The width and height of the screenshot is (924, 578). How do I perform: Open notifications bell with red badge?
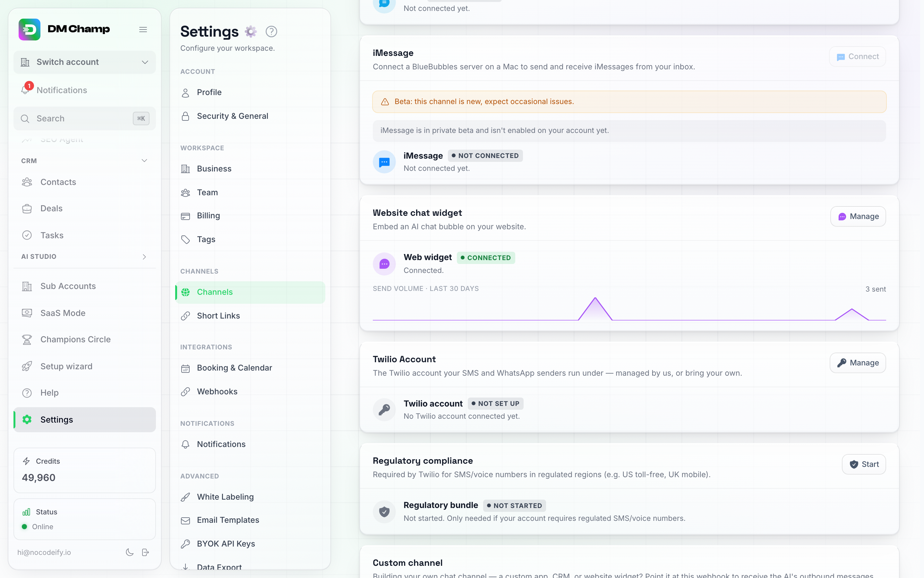[x=26, y=90]
